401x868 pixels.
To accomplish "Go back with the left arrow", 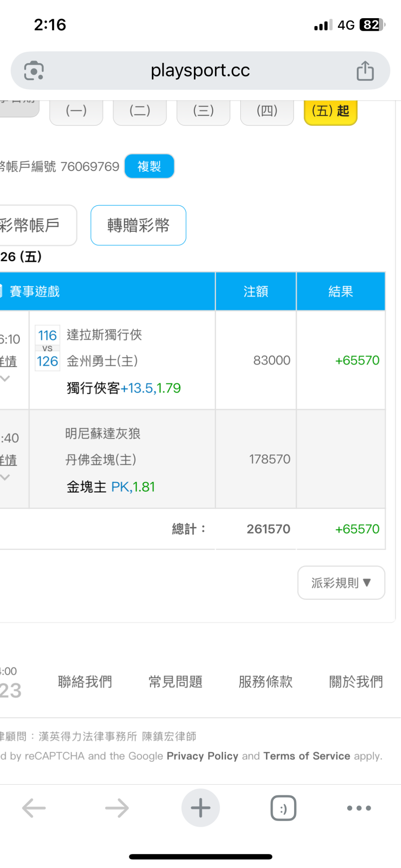I will pyautogui.click(x=34, y=808).
